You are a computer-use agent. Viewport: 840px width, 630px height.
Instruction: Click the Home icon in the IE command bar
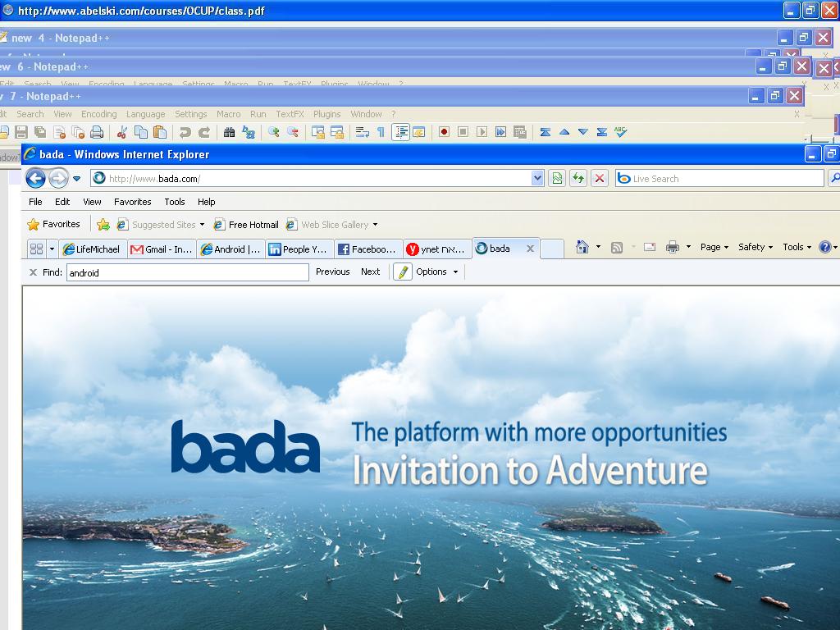pos(582,247)
